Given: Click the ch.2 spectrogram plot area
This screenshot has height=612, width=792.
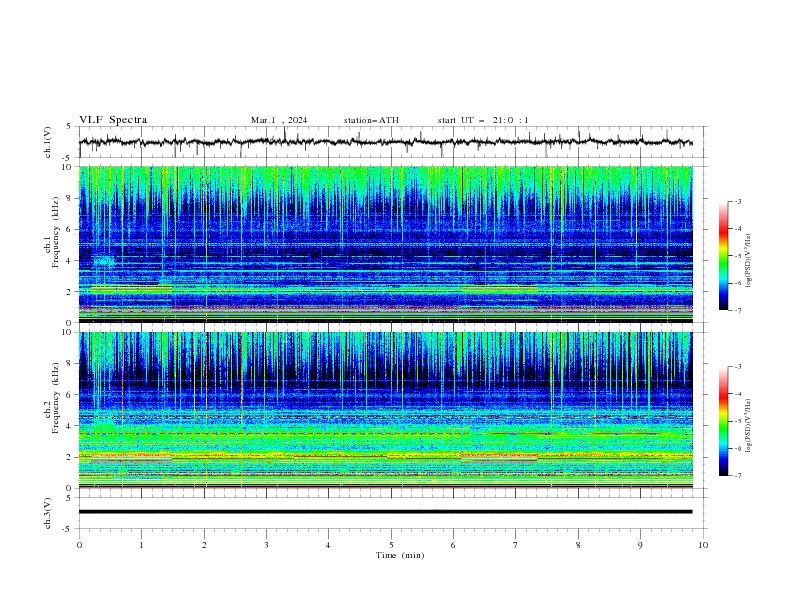Looking at the screenshot, I should tap(385, 410).
